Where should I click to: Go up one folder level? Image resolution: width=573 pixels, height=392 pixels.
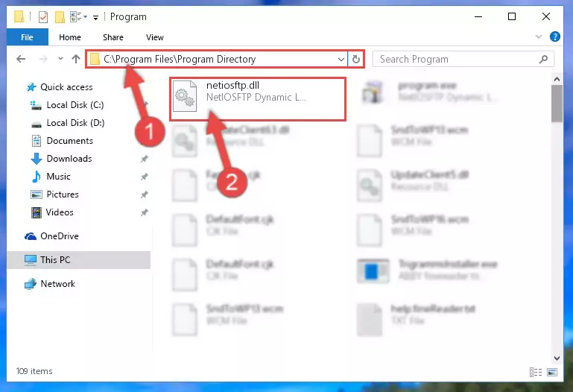pos(76,59)
